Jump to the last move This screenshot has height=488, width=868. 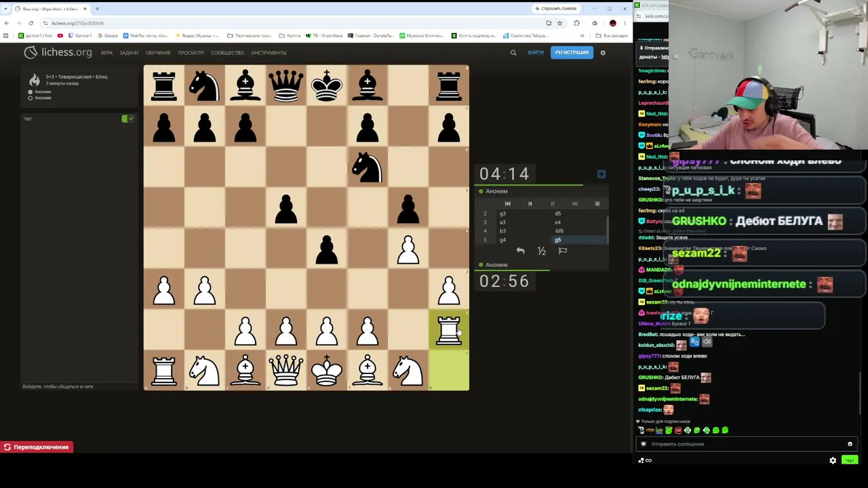574,203
